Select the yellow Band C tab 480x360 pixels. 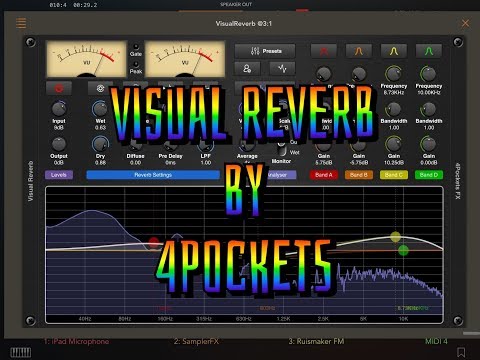[394, 175]
